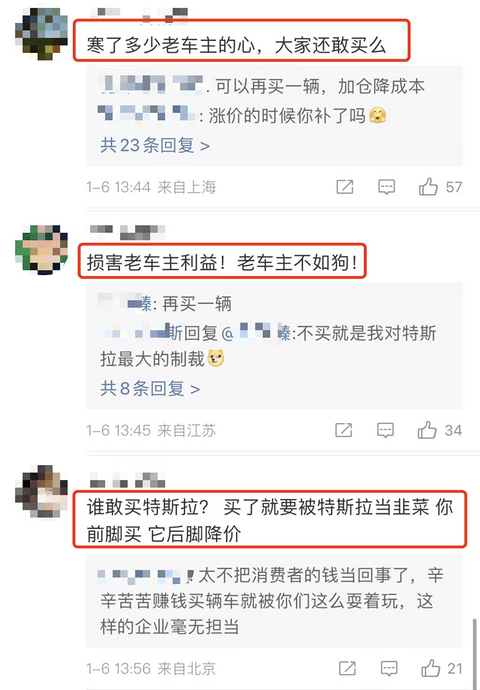480x690 pixels.
Task: Reply to the Jiangsu comment via bubble icon
Action: (385, 430)
